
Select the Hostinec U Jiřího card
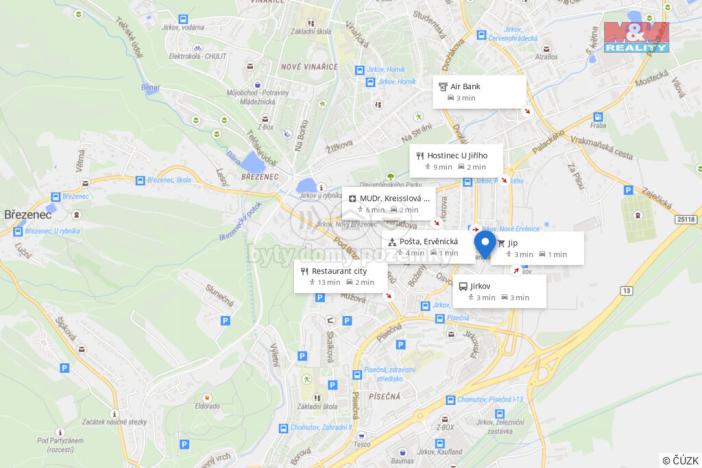tap(456, 161)
